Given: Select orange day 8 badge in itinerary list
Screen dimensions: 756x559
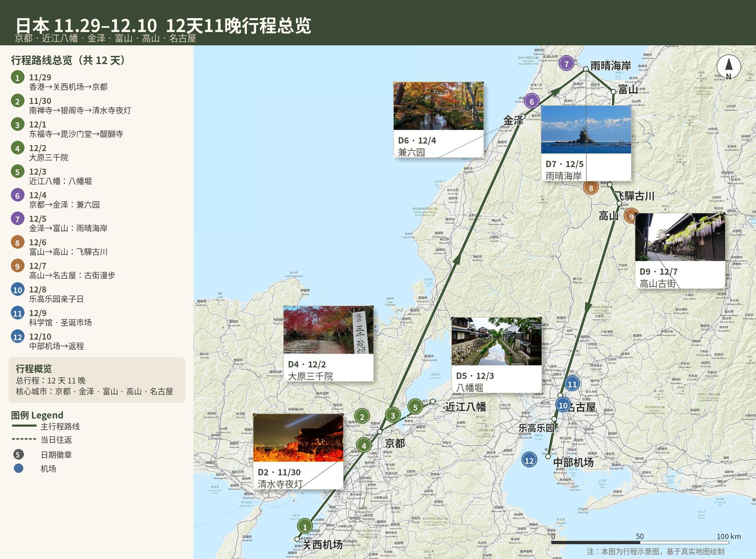Looking at the screenshot, I should [17, 243].
